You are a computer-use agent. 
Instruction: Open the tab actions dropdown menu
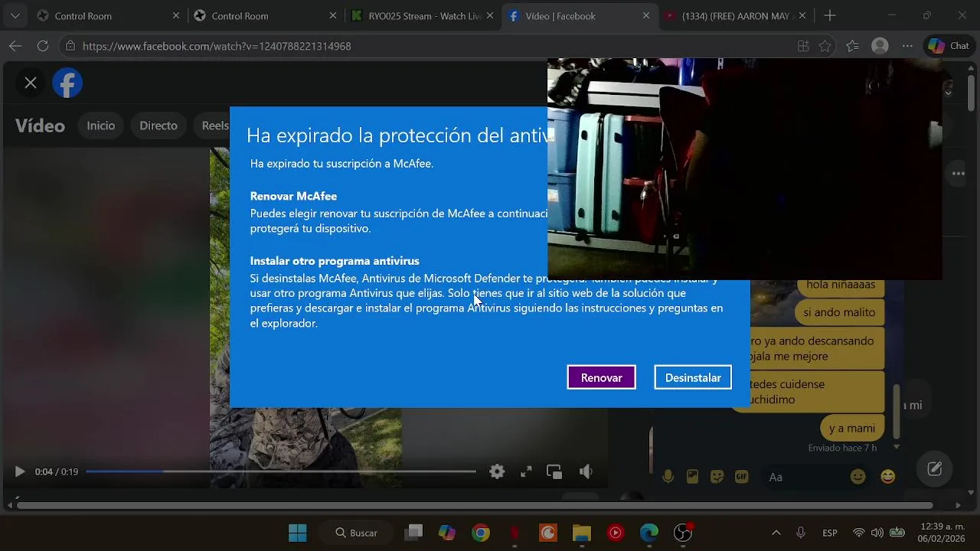15,15
